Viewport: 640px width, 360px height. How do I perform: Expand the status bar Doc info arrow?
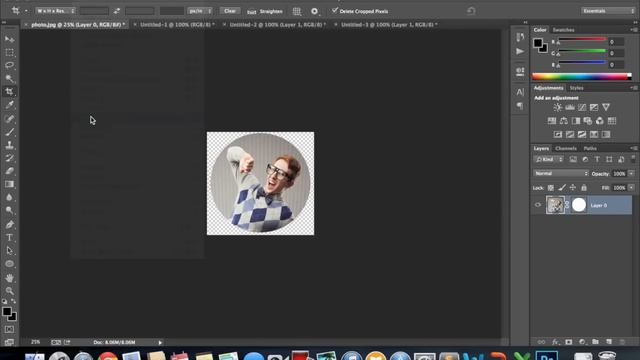160,342
